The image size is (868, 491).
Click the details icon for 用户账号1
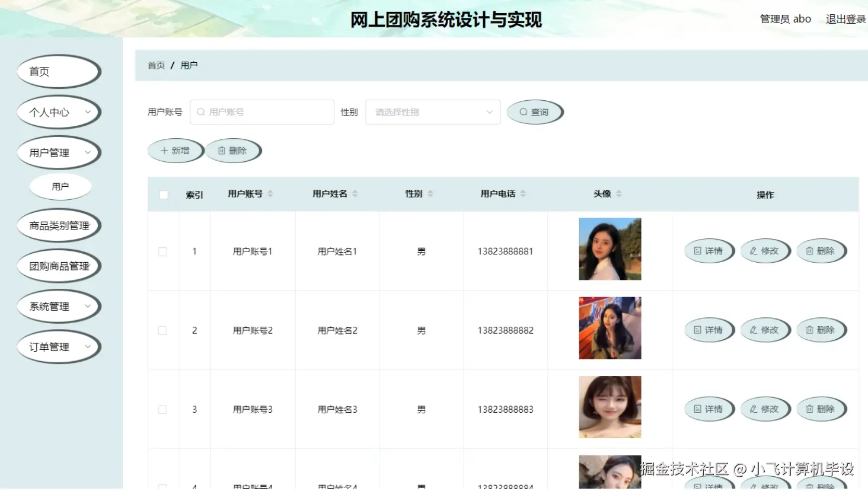tap(698, 251)
